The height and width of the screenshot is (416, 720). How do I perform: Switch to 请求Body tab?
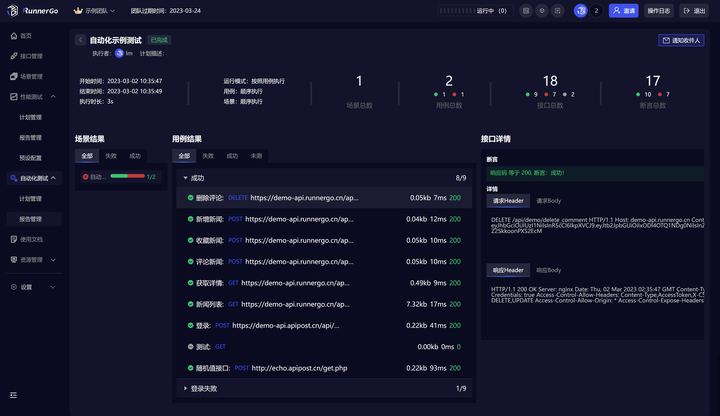tap(549, 201)
